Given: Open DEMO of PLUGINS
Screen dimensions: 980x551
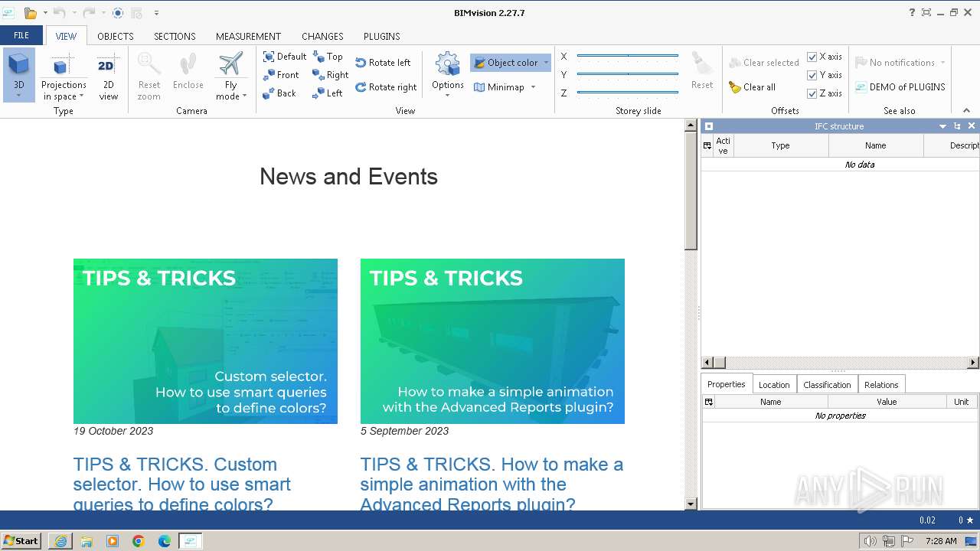Looking at the screenshot, I should click(x=900, y=87).
